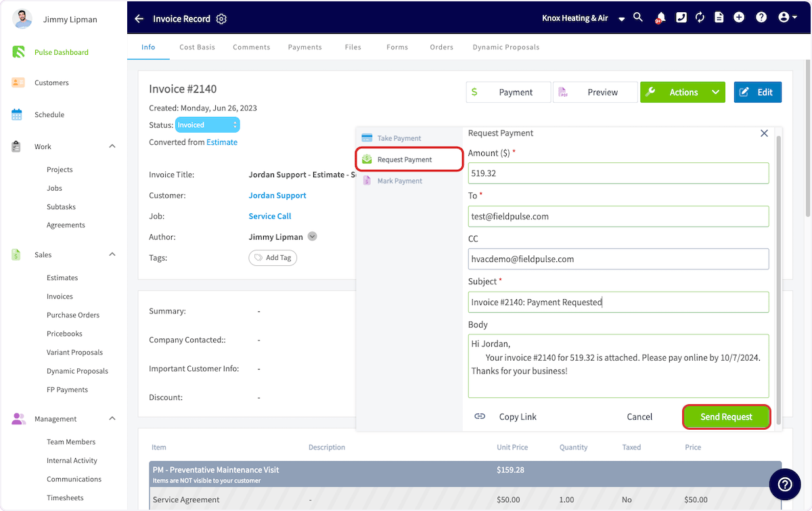812x511 pixels.
Task: Expand the Author dropdown arrow
Action: (x=312, y=236)
